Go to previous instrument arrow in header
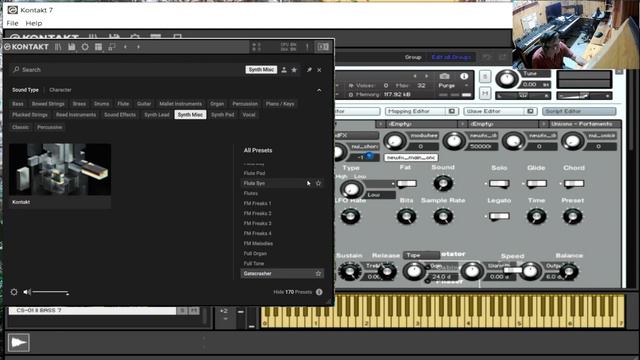 pos(125,47)
